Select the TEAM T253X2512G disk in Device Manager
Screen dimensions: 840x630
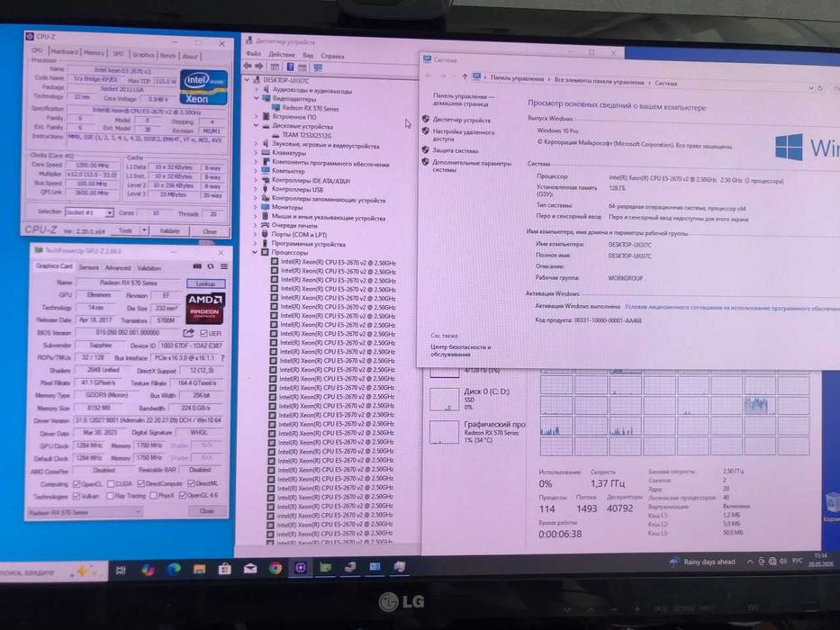pos(306,135)
